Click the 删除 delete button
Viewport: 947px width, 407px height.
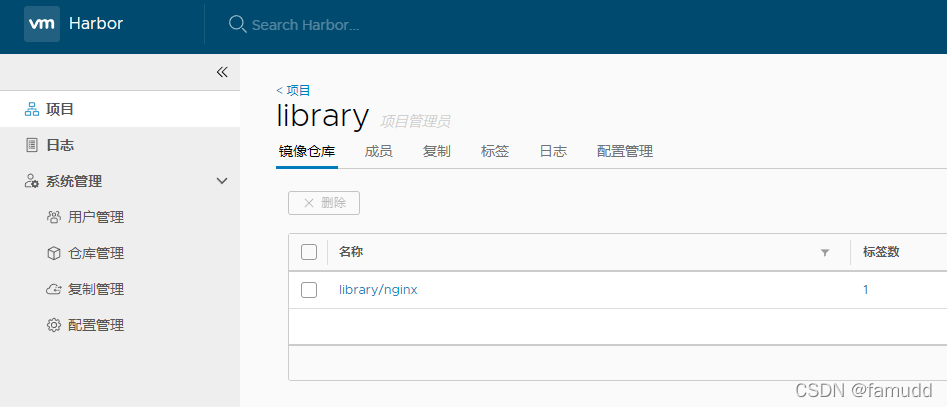click(x=324, y=203)
